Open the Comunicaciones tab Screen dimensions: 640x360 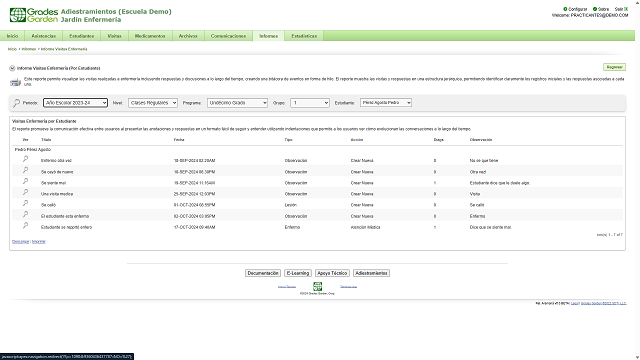click(x=228, y=36)
